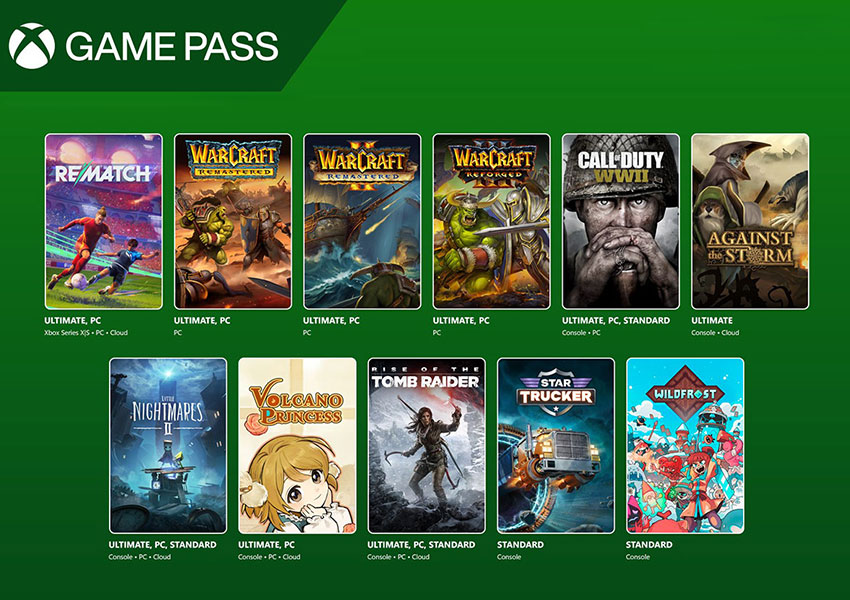This screenshot has width=850, height=600.
Task: Click 'ULTIMATE' label under Against the Storm
Action: pos(712,320)
